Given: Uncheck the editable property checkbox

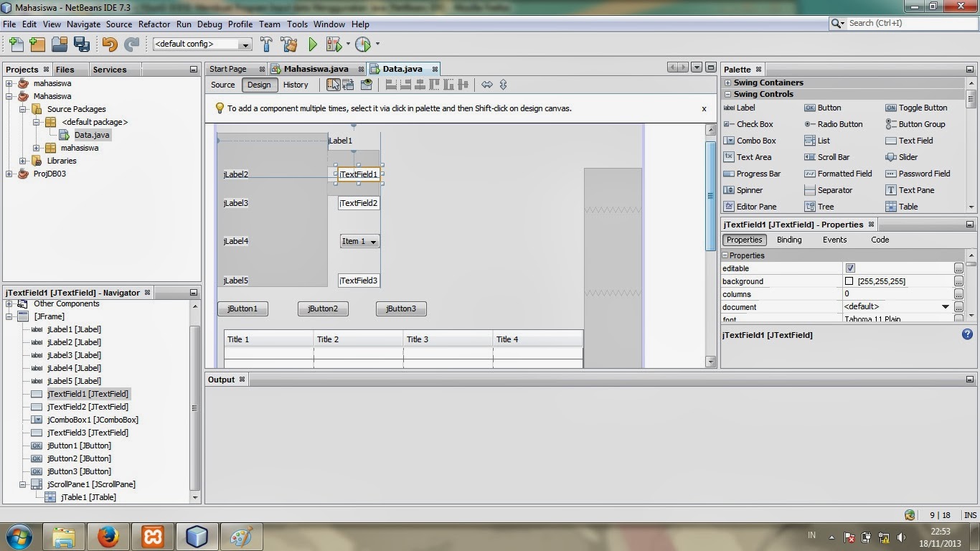Looking at the screenshot, I should [849, 268].
